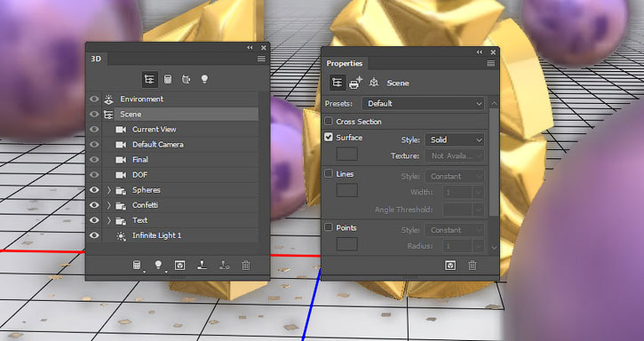Click Render icon in Properties panel footer
644x341 pixels.
point(450,266)
